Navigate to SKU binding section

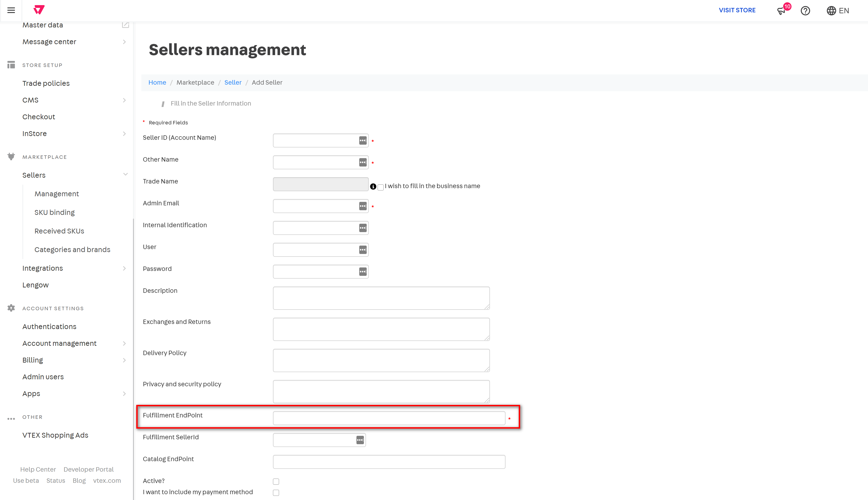point(54,212)
